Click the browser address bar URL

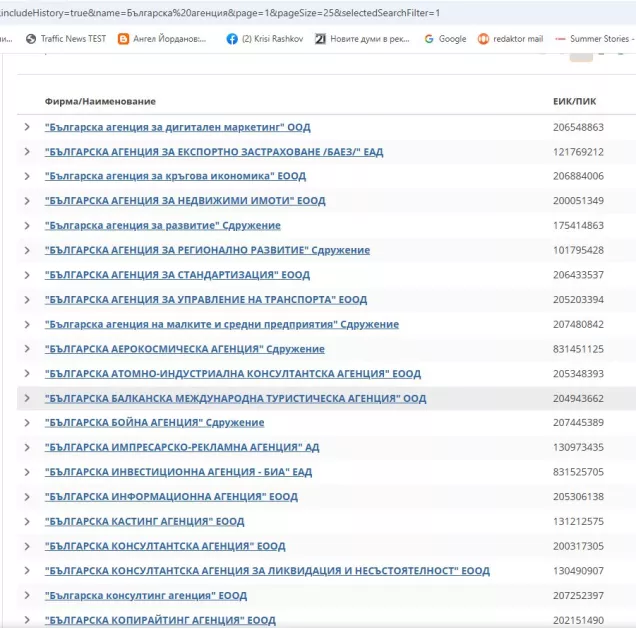(x=220, y=12)
